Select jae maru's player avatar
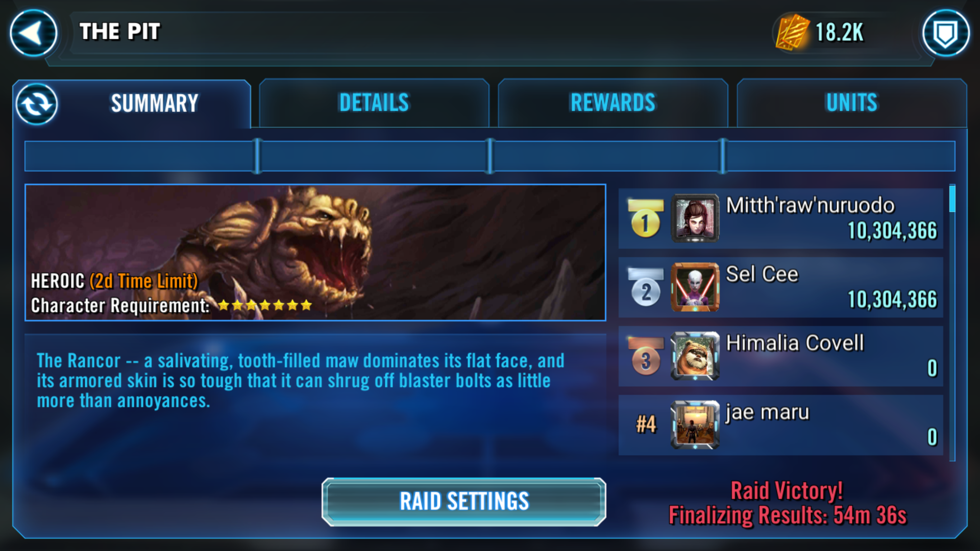This screenshot has height=551, width=980. tap(695, 425)
